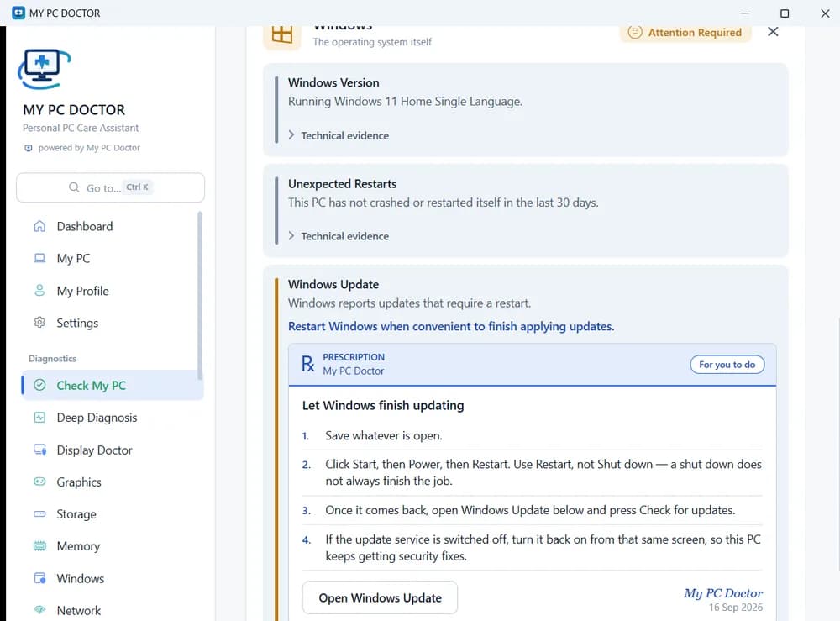The width and height of the screenshot is (840, 621).
Task: Click the Windows Update heading
Action: tap(333, 285)
